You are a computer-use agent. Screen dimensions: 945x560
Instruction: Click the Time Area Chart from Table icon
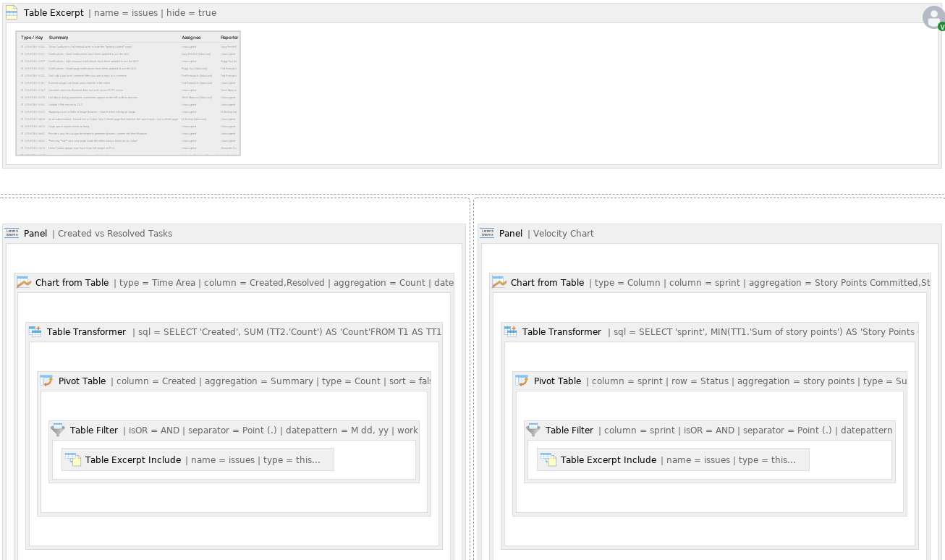tap(23, 283)
